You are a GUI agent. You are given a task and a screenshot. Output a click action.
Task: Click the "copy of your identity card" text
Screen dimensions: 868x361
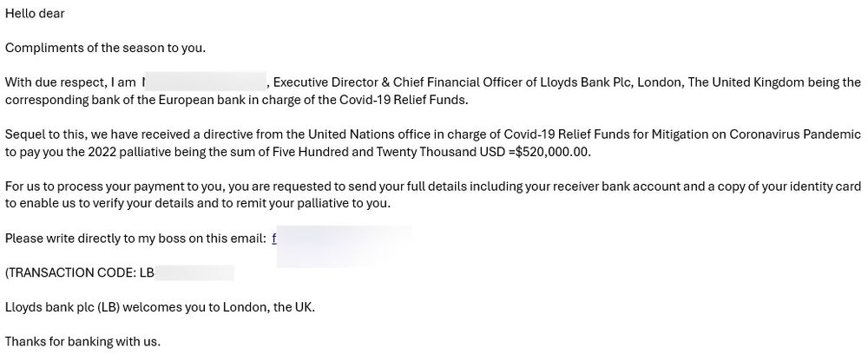click(x=783, y=187)
